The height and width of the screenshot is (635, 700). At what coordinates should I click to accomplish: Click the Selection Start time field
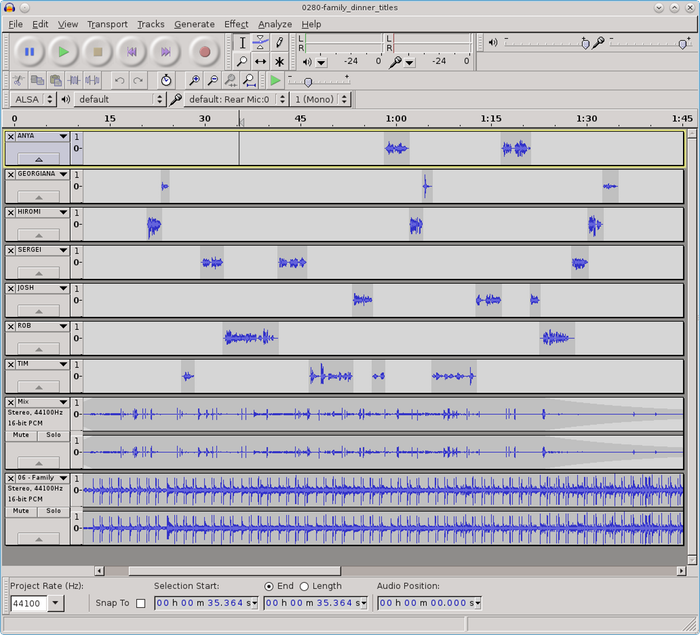(206, 603)
